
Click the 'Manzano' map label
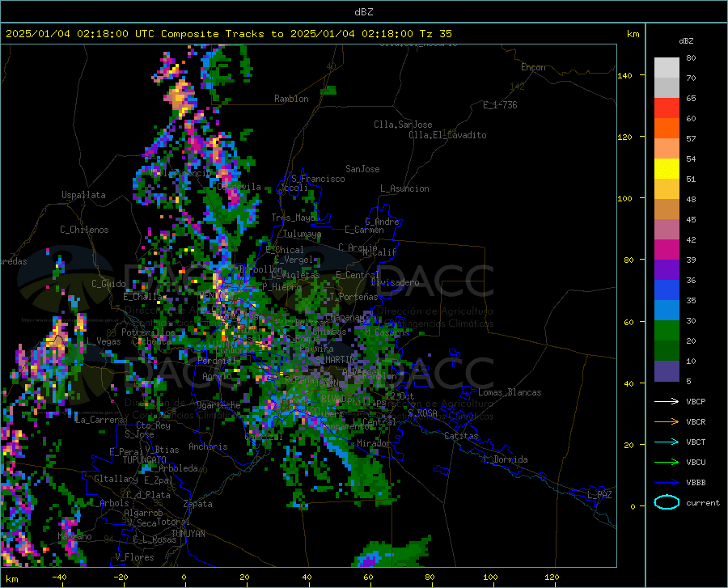coord(74,536)
